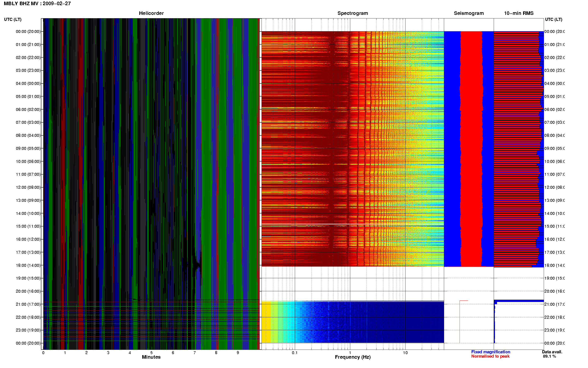
Task: Select the left time label '23:00 (19:00)'
Action: pyautogui.click(x=28, y=330)
